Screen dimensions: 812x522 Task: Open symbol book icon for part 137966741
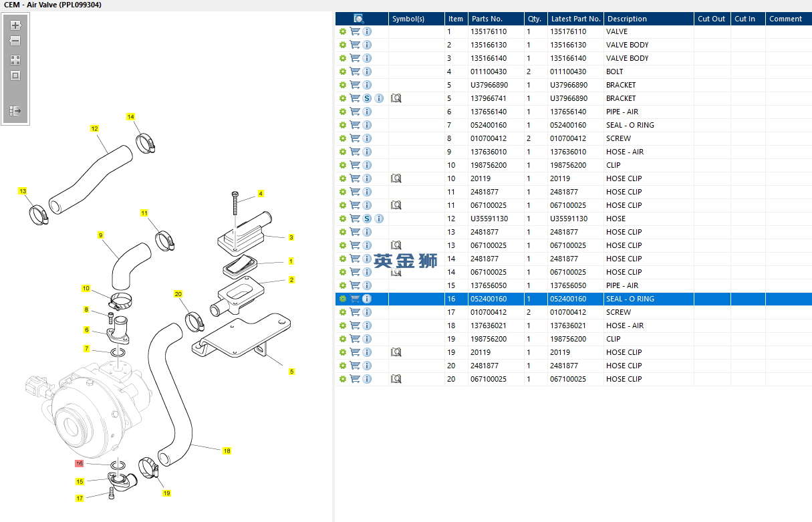pos(396,98)
